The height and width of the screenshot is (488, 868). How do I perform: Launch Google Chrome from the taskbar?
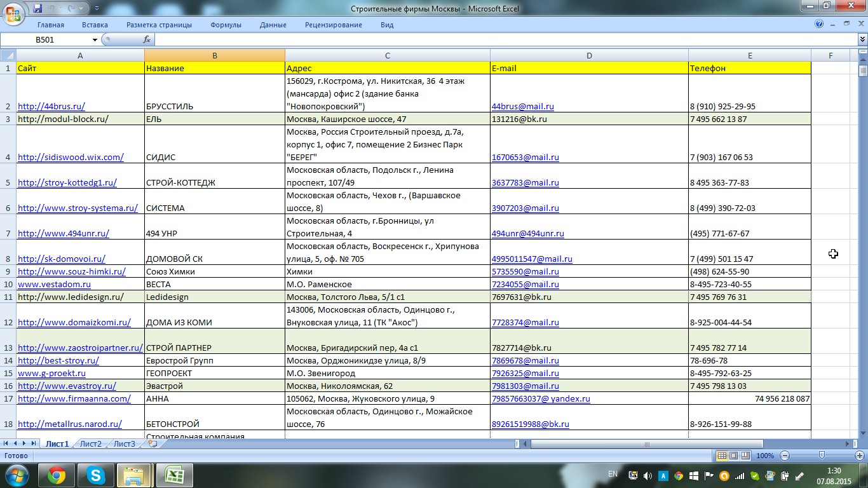tap(56, 475)
